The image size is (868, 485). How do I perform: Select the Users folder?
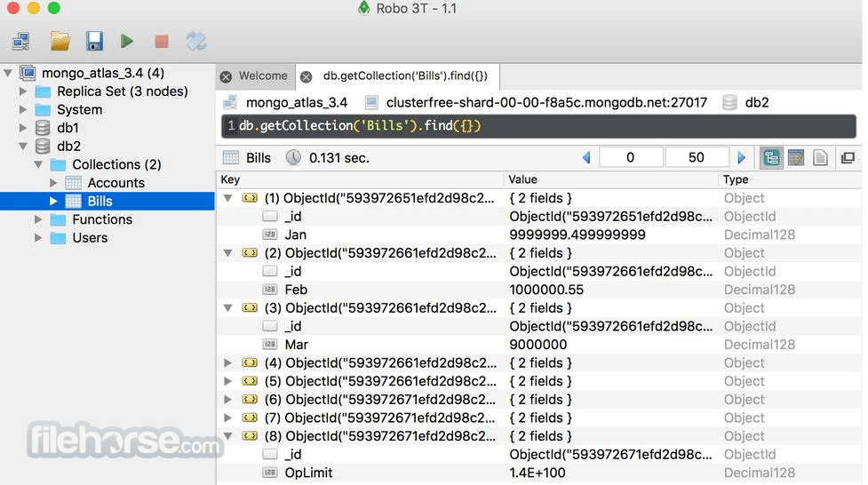pyautogui.click(x=90, y=237)
